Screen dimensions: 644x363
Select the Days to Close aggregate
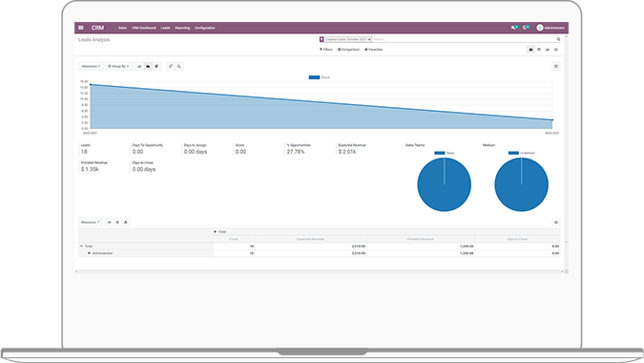pos(144,166)
